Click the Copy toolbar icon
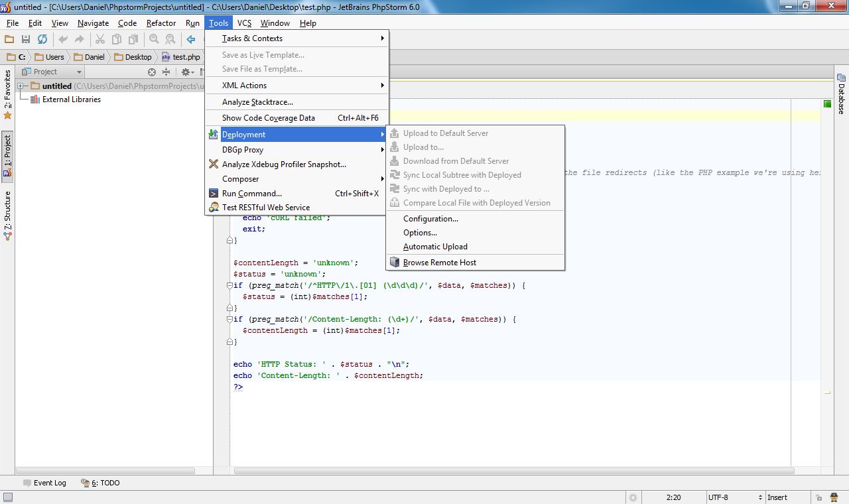The image size is (849, 504). click(117, 40)
